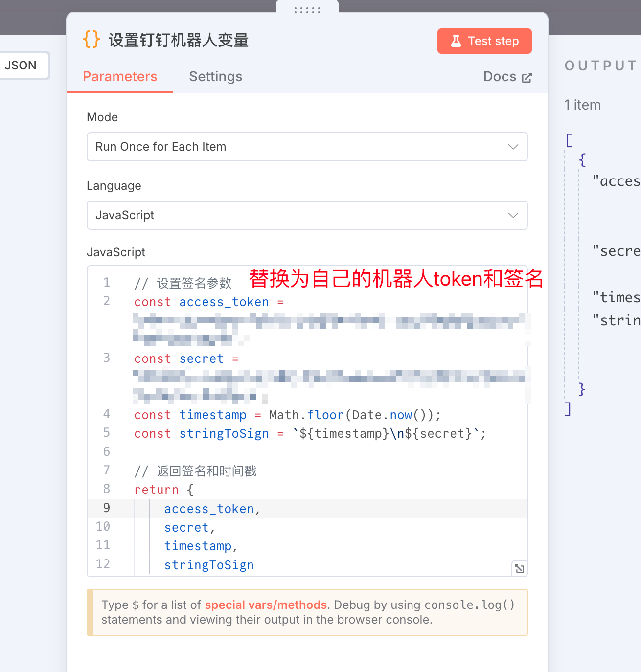
Task: Click the return statement on line 8
Action: (164, 490)
